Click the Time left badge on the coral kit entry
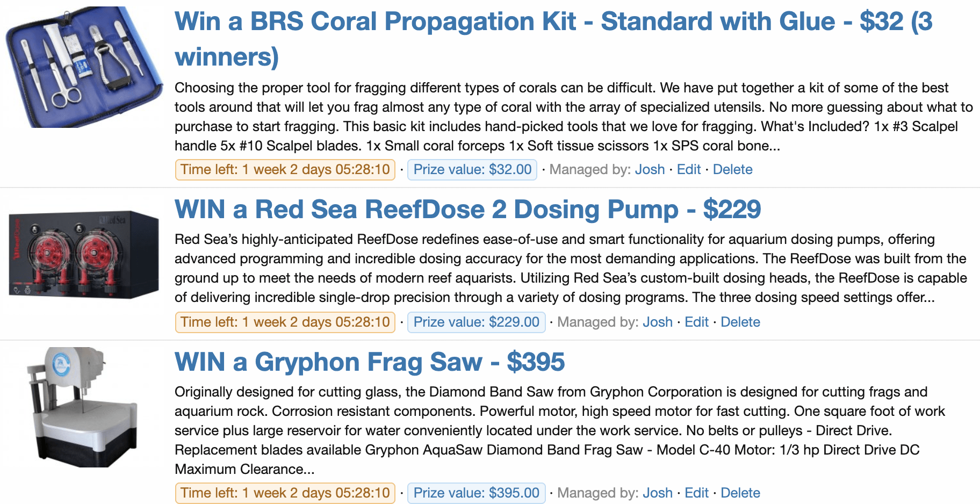This screenshot has width=980, height=504. click(x=285, y=170)
